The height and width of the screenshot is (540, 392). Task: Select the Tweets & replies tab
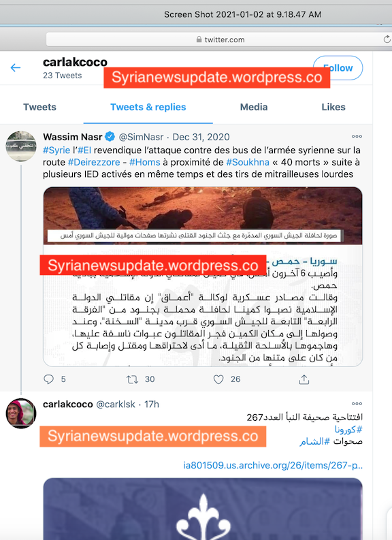(x=148, y=107)
